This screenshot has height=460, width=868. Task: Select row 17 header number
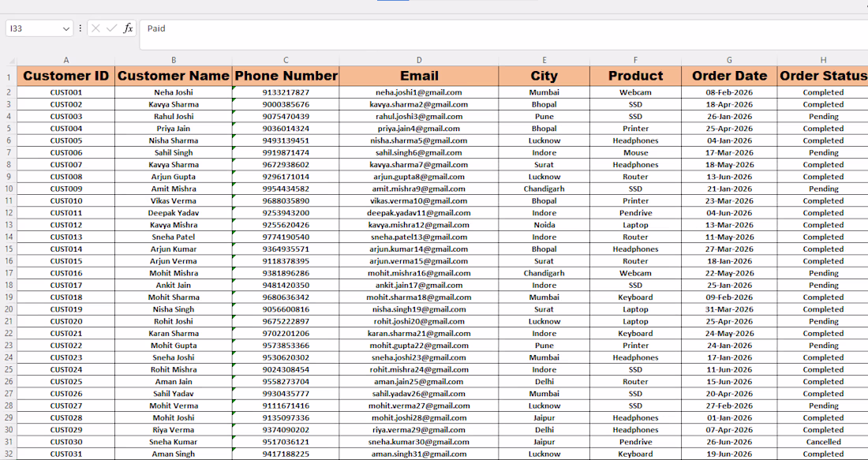(9, 273)
